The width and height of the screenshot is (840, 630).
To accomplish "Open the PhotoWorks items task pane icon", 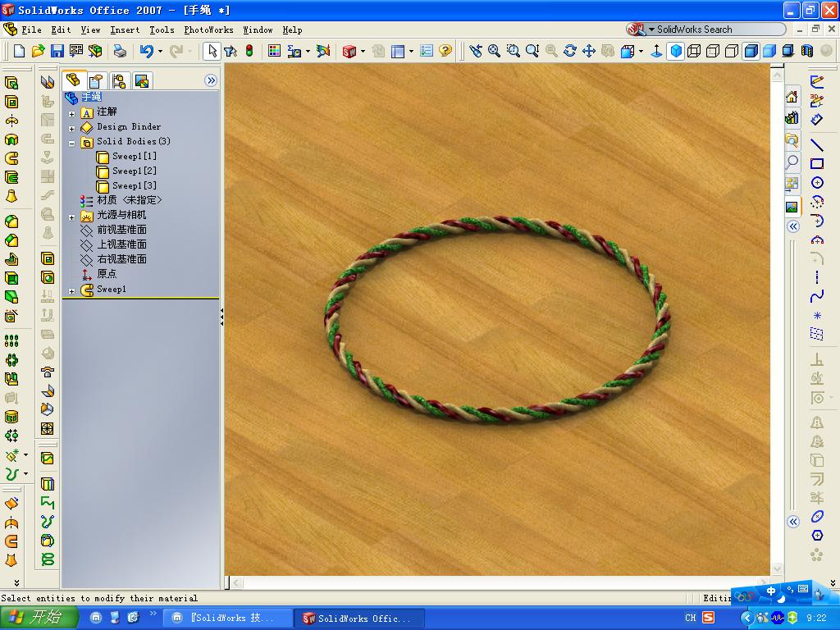I will pyautogui.click(x=792, y=207).
